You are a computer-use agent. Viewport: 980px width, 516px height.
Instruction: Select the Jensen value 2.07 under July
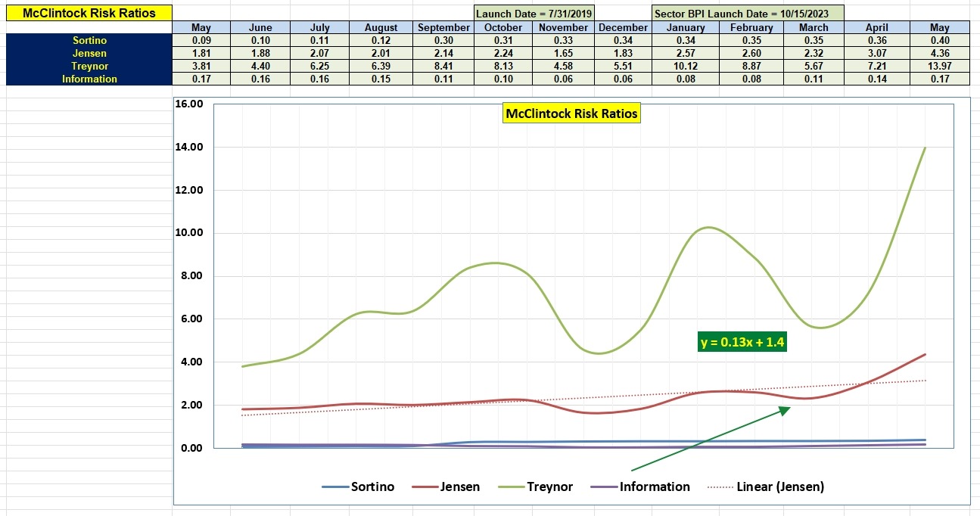coord(319,53)
